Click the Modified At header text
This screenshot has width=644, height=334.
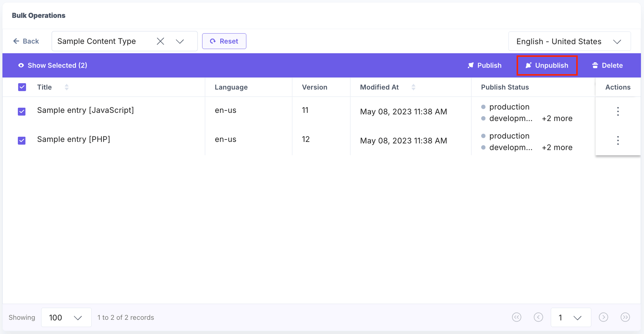coord(379,87)
